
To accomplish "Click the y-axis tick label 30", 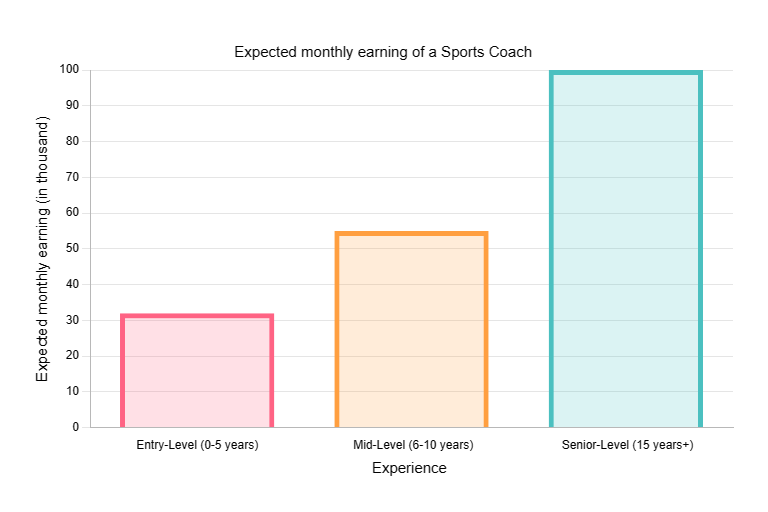I will point(72,320).
